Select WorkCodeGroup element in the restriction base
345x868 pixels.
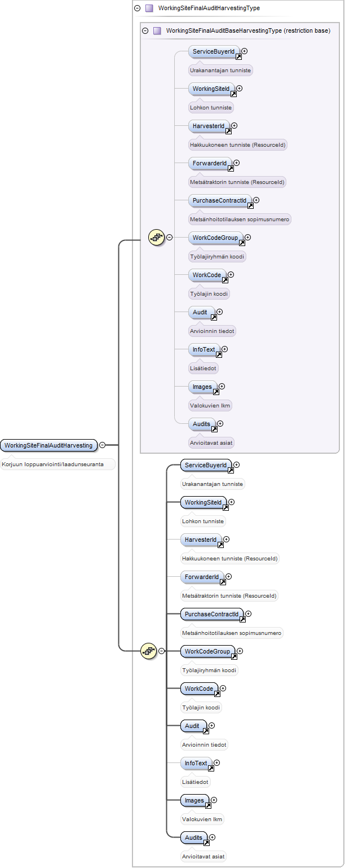click(x=215, y=238)
